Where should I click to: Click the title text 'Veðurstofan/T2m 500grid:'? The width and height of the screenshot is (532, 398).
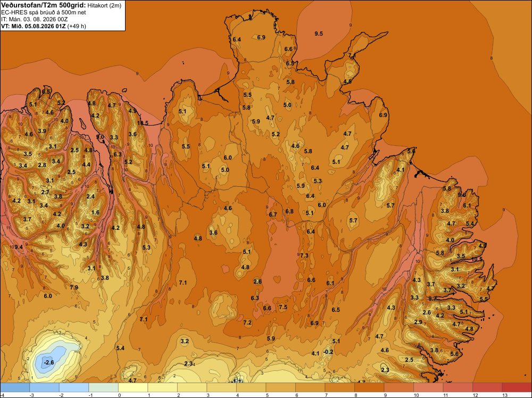tap(44, 5)
